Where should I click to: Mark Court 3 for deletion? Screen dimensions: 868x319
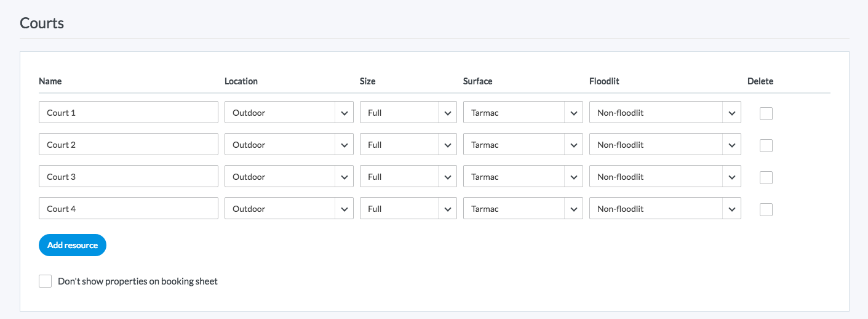click(x=766, y=177)
